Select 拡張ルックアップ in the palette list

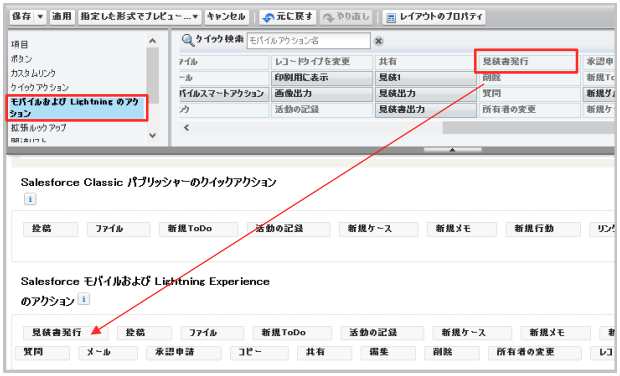(x=38, y=128)
